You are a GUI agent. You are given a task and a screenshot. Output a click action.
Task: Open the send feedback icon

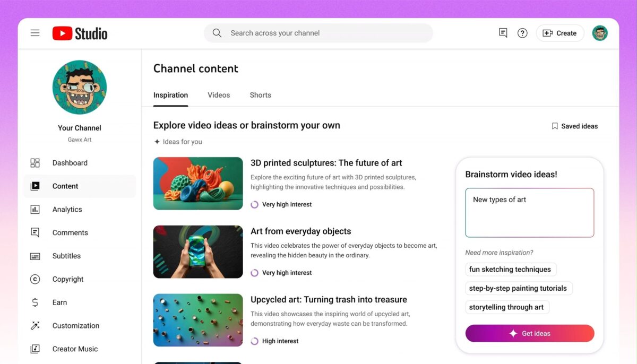click(x=503, y=33)
